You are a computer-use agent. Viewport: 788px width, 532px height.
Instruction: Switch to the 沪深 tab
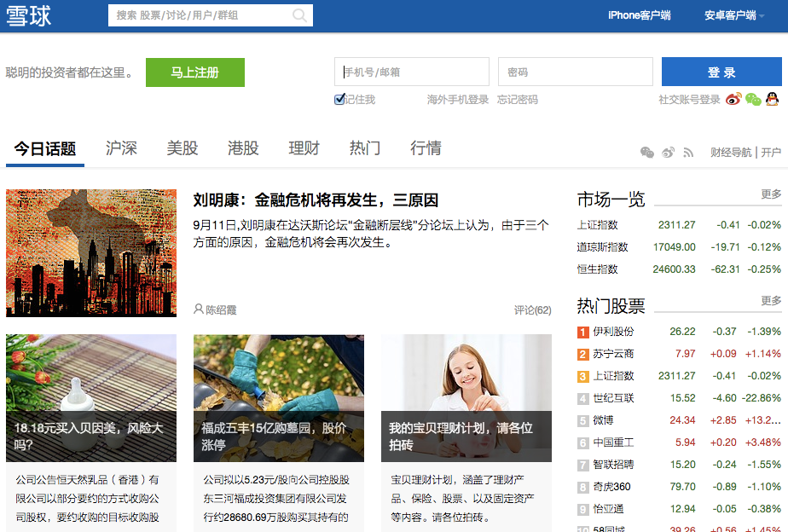pyautogui.click(x=121, y=148)
